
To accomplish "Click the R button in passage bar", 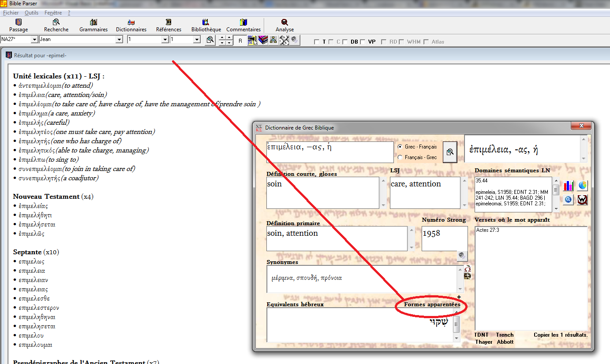I will tap(240, 41).
